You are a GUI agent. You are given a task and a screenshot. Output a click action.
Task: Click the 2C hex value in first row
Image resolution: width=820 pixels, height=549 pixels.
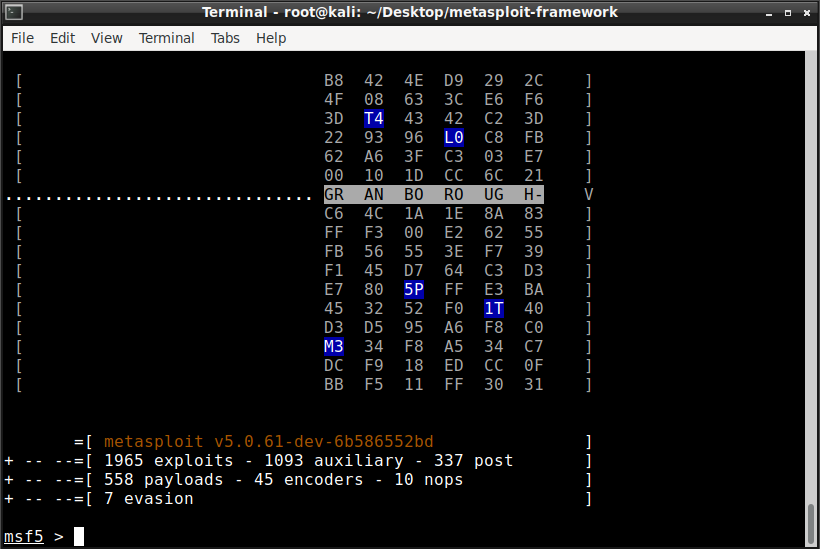(x=533, y=81)
